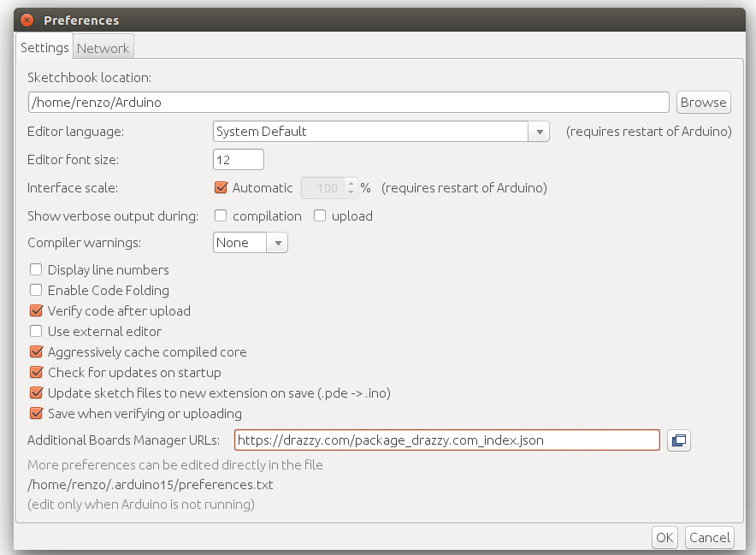Enable verbose output during compilation
The width and height of the screenshot is (756, 555).
click(221, 216)
